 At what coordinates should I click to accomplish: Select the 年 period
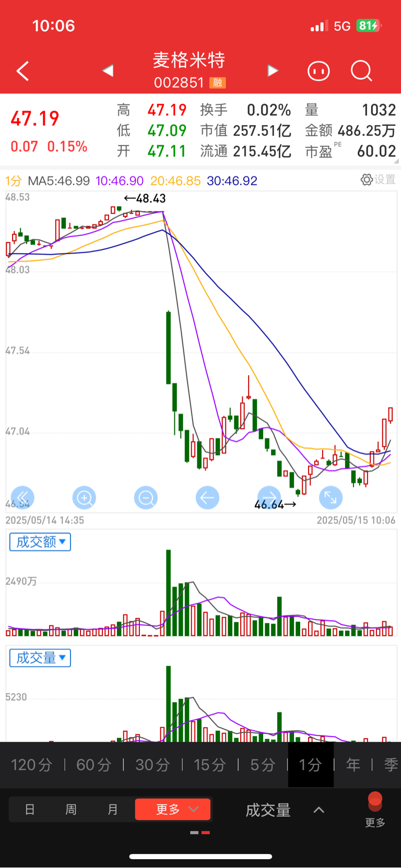[353, 765]
